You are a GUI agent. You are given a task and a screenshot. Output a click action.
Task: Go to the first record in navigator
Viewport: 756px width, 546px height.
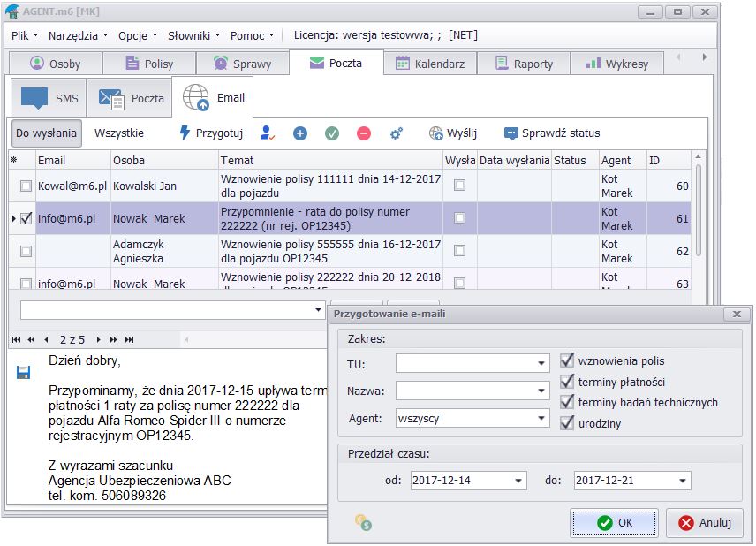[17, 339]
